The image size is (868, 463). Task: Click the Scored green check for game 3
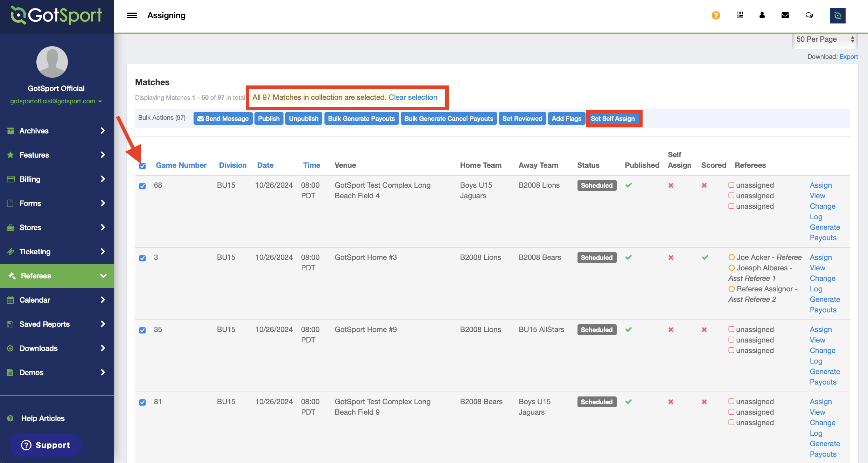pos(705,257)
